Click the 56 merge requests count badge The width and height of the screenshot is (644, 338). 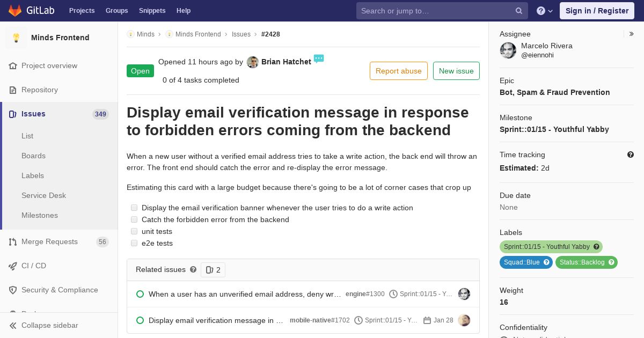click(x=103, y=242)
